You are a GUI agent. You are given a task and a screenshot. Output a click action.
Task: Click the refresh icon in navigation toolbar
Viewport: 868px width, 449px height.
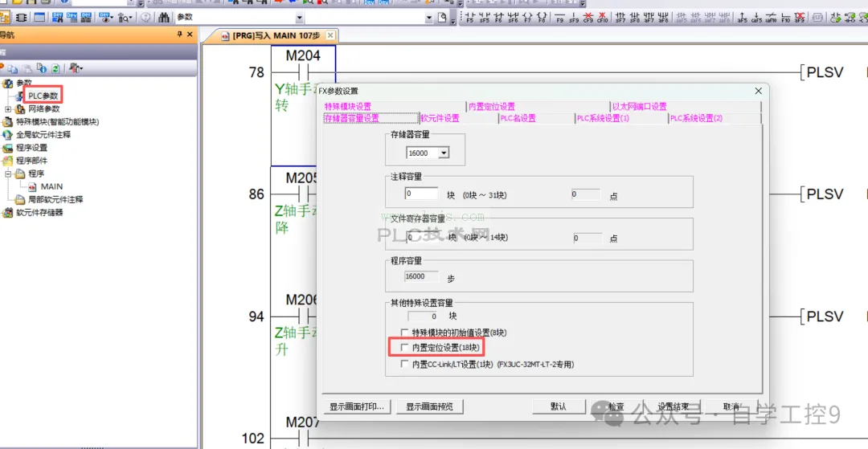(x=56, y=68)
